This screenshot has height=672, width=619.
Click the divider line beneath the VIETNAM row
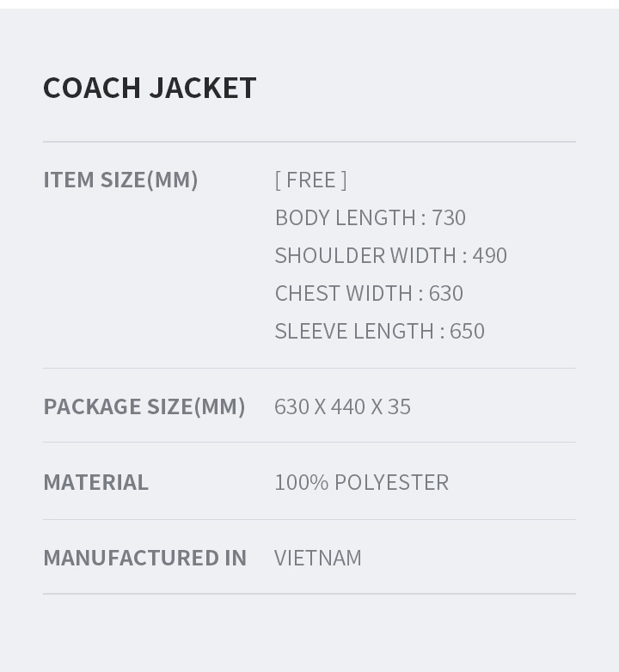(x=309, y=594)
